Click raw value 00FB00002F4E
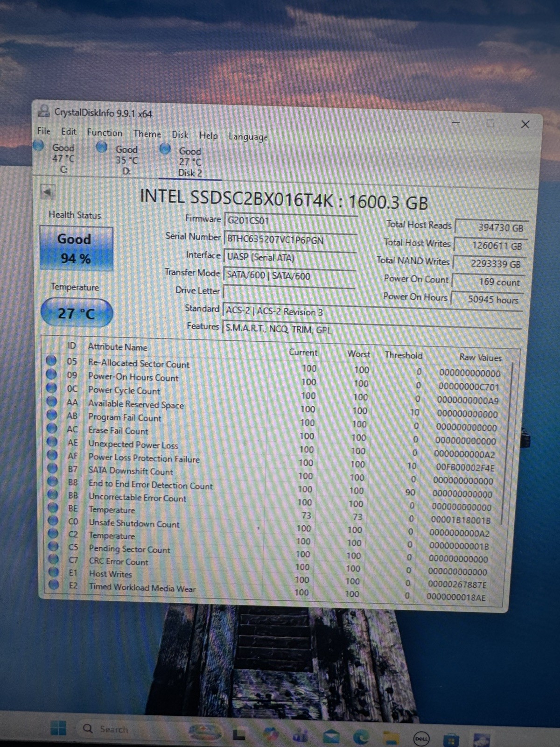 (465, 467)
